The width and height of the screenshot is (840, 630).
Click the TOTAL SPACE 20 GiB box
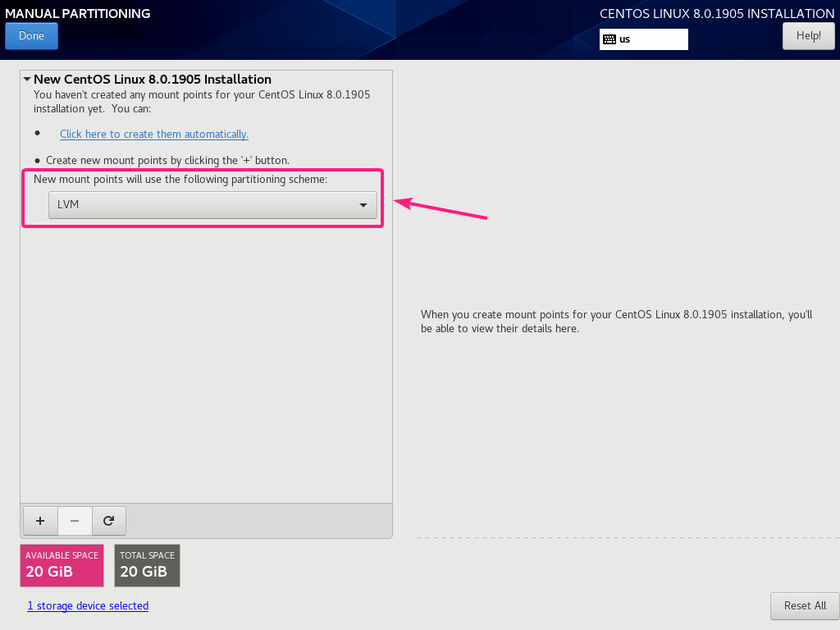pyautogui.click(x=148, y=565)
